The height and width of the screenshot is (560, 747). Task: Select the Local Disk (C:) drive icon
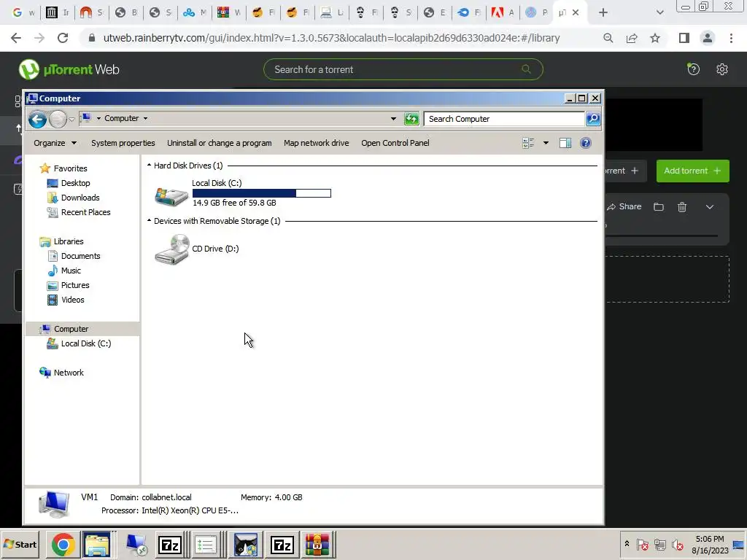coord(171,195)
